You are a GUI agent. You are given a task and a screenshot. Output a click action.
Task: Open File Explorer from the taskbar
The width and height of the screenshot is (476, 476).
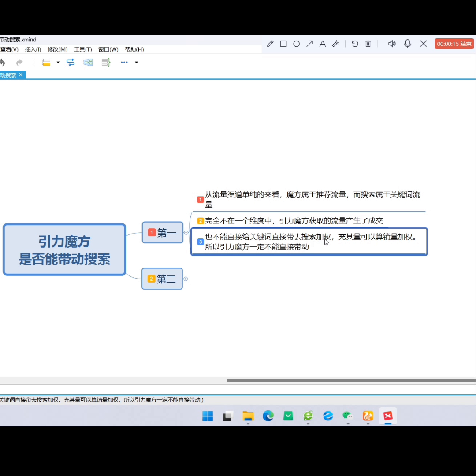248,416
